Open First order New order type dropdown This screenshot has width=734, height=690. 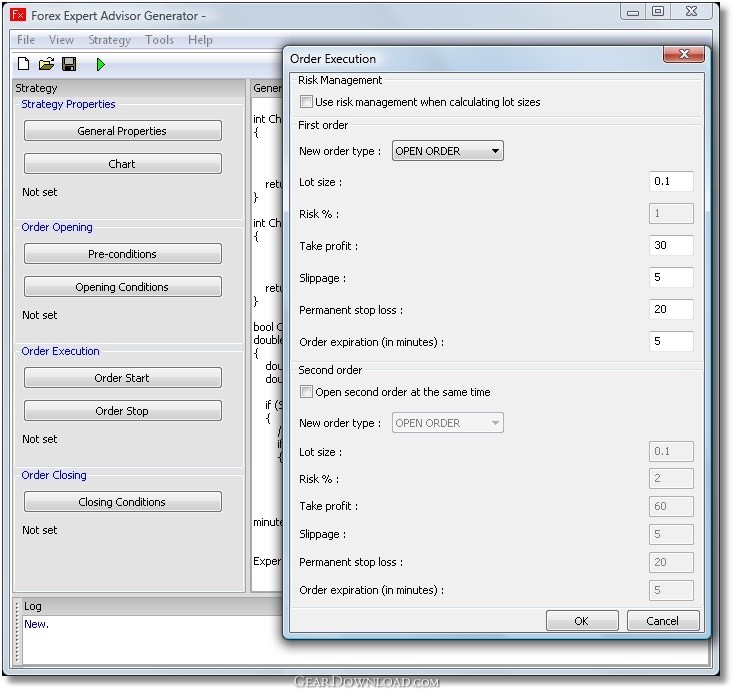click(x=448, y=151)
